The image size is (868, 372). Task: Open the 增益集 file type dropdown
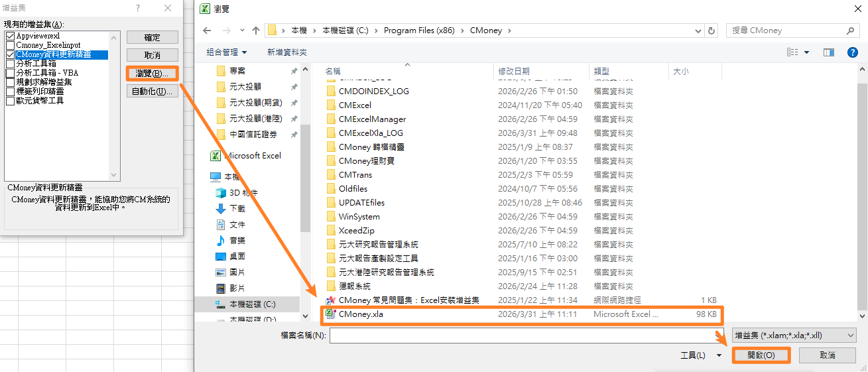coord(794,336)
